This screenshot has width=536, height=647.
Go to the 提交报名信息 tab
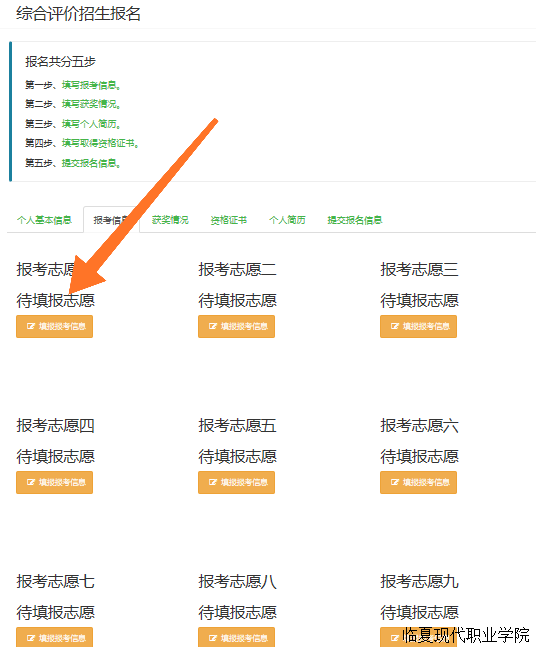tap(355, 220)
